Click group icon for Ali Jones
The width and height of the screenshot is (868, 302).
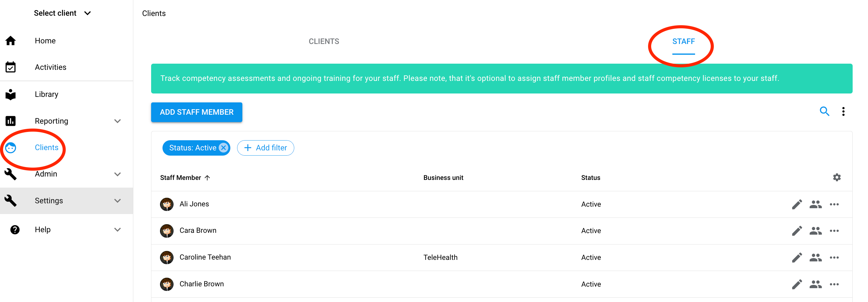[815, 204]
